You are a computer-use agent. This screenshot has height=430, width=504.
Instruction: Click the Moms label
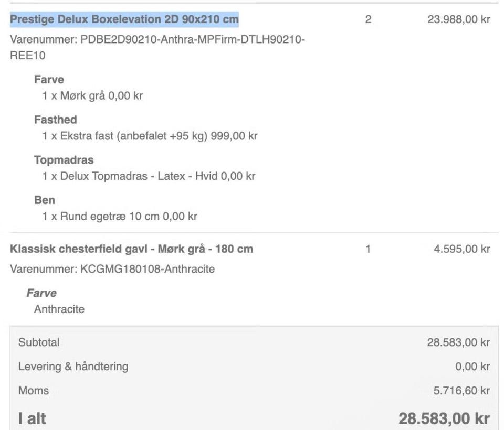[x=34, y=391]
